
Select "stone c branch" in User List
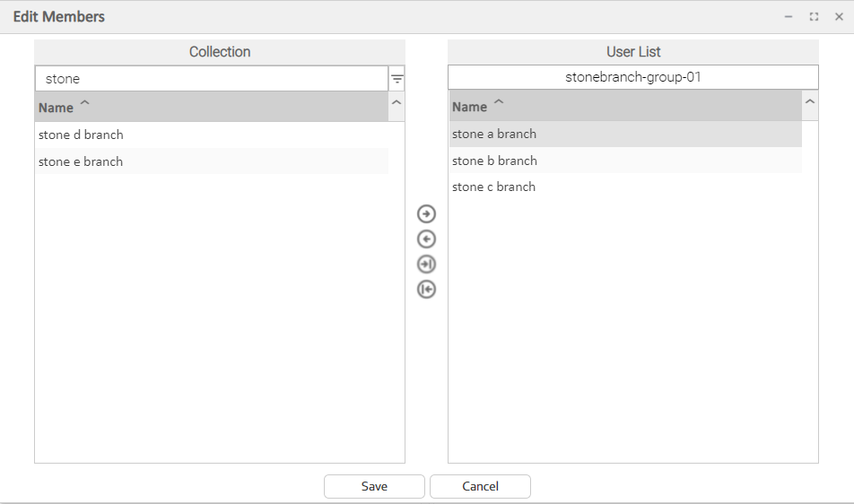[493, 187]
